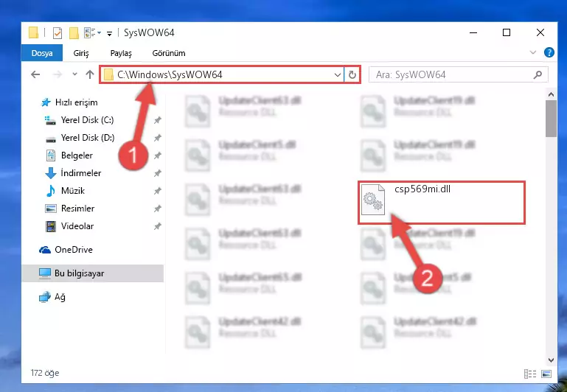Open the Customize Quick Access Toolbar dropdown
The width and height of the screenshot is (567, 392).
coord(109,34)
